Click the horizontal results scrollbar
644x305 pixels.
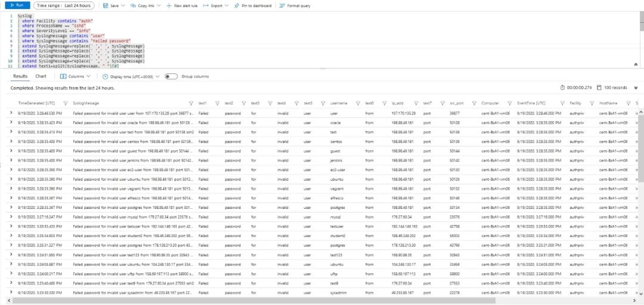pyautogui.click(x=253, y=300)
